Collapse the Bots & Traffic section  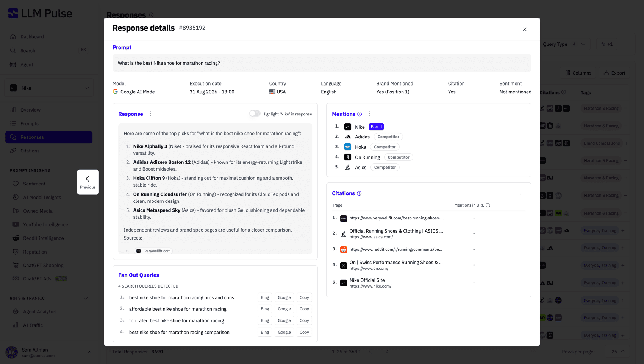(86, 298)
